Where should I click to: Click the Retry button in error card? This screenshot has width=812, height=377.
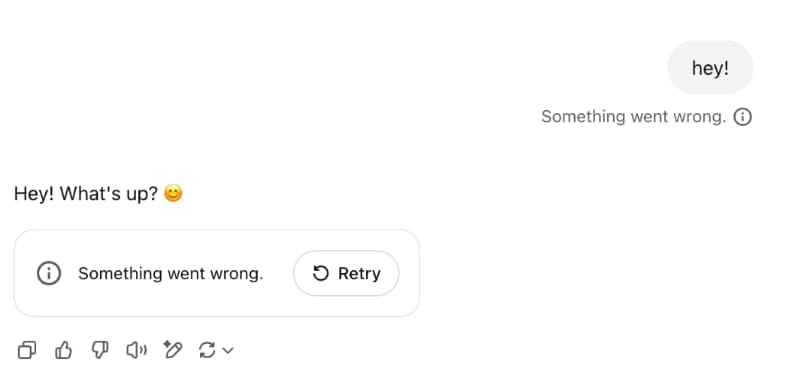346,273
